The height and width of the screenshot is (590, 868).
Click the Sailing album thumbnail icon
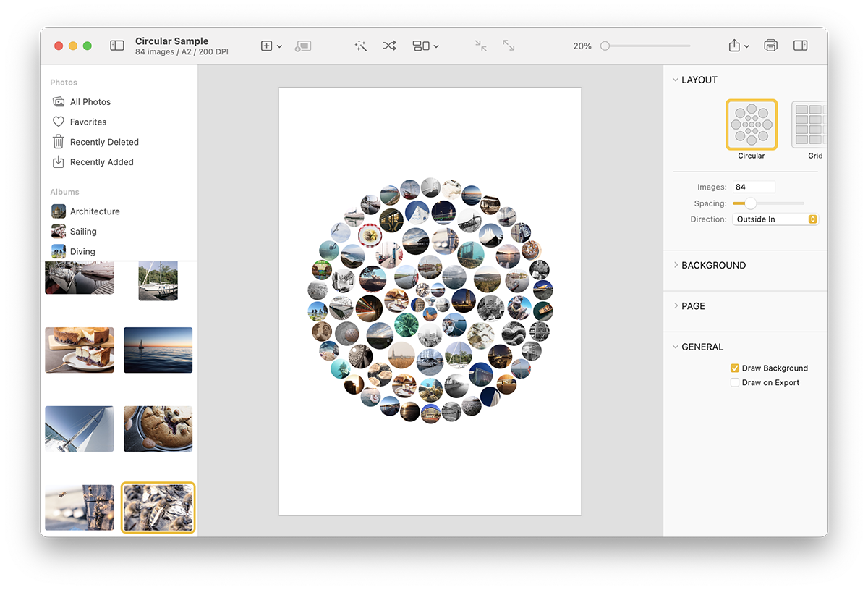point(59,232)
